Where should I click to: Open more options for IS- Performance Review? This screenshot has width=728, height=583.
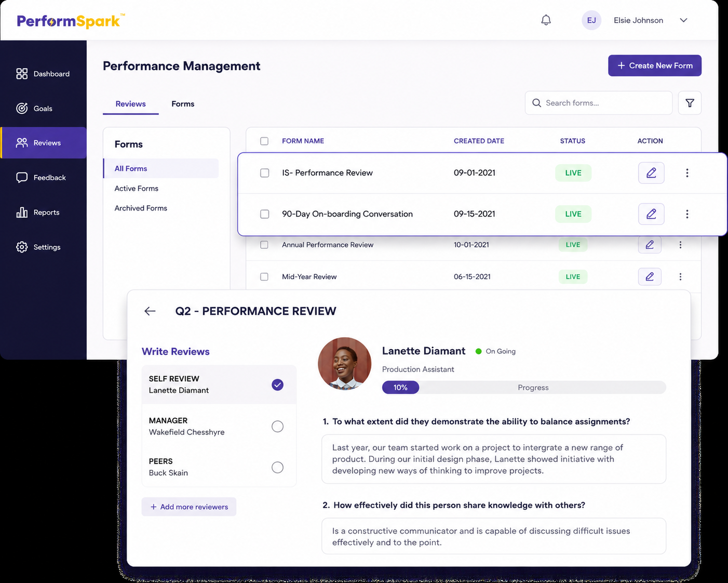(687, 173)
